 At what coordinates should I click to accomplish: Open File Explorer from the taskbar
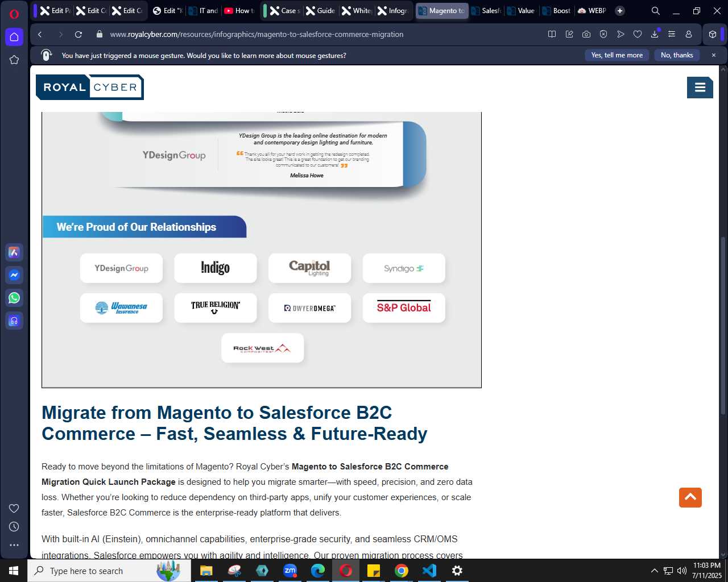tap(206, 571)
